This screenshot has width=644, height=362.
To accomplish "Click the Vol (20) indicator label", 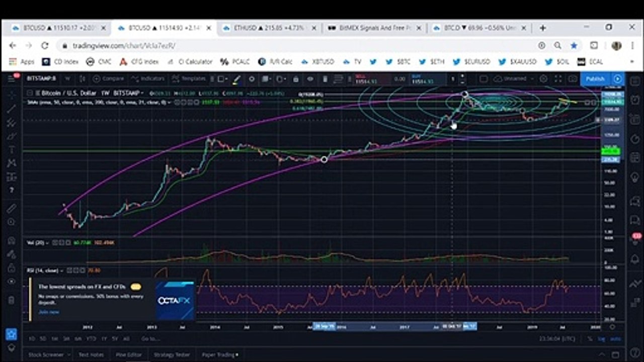I will (36, 243).
